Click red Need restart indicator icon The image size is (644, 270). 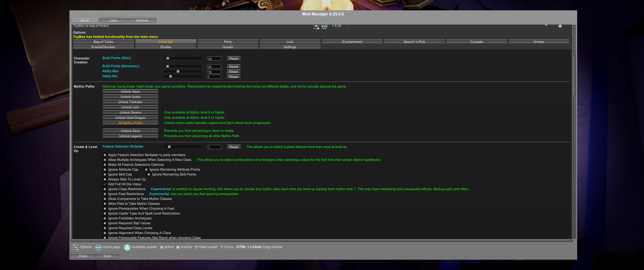[x=196, y=247]
